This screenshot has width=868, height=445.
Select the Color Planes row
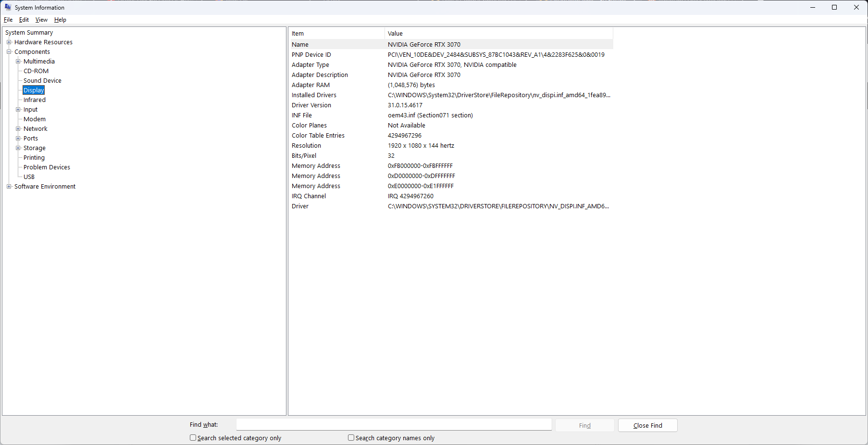pyautogui.click(x=451, y=126)
